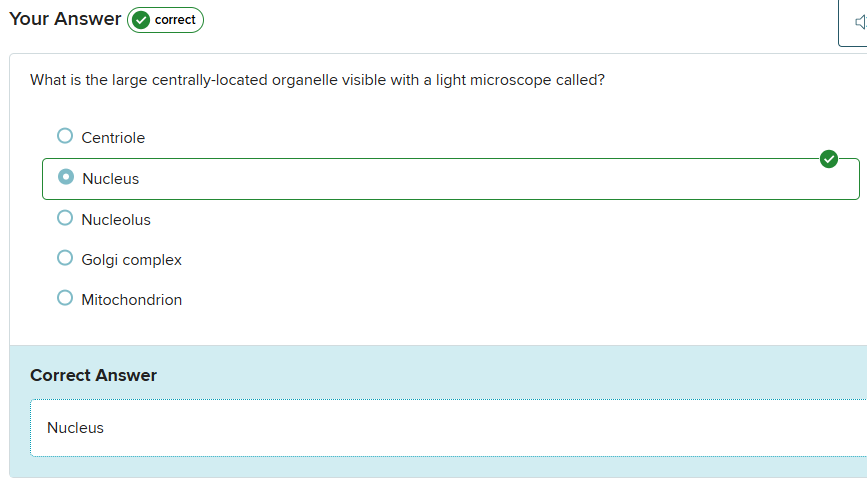Click the Centriole option label

[x=113, y=138]
